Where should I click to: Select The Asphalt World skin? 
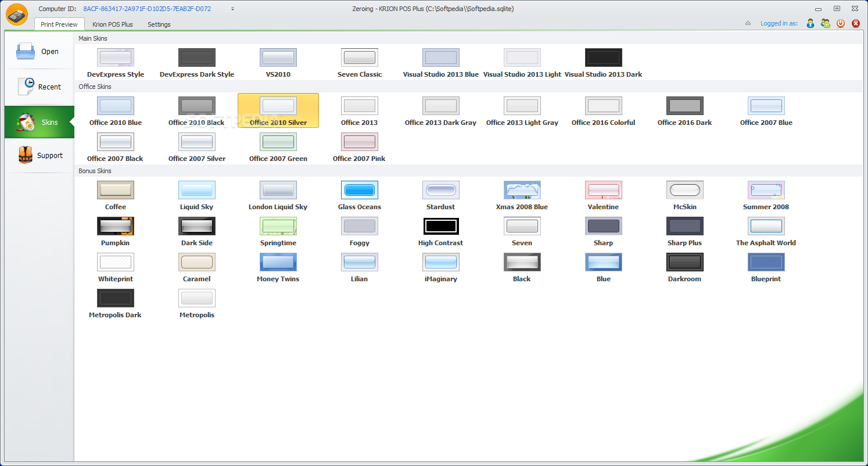click(x=766, y=231)
